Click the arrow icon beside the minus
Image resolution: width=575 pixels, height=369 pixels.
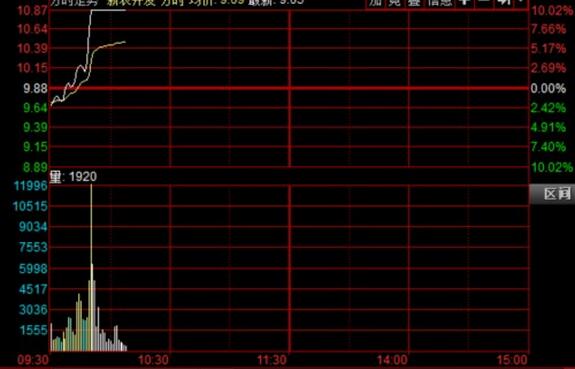pos(504,3)
